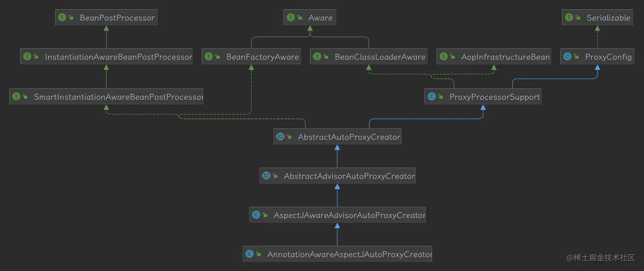This screenshot has height=271, width=644.
Task: Click the interface icon of BeanClassLoaderAware node
Action: [x=317, y=57]
